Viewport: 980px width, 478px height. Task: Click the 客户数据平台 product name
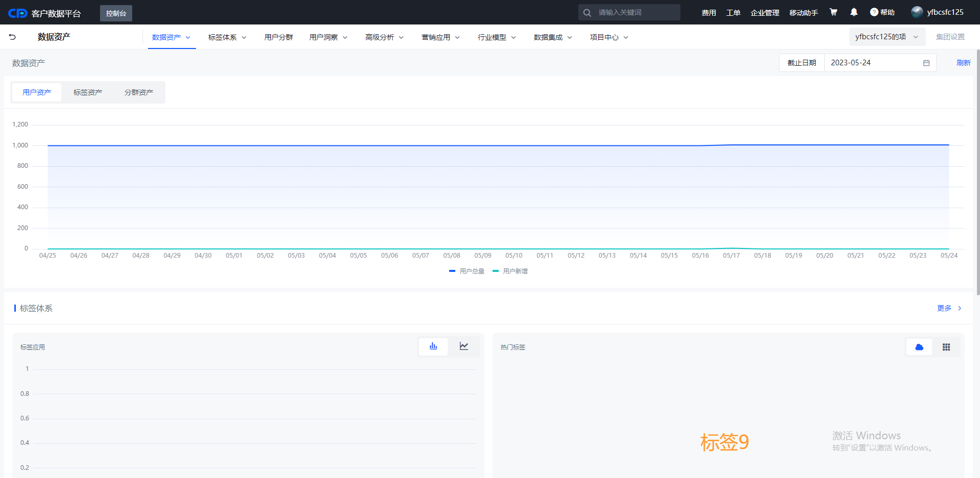[x=56, y=14]
